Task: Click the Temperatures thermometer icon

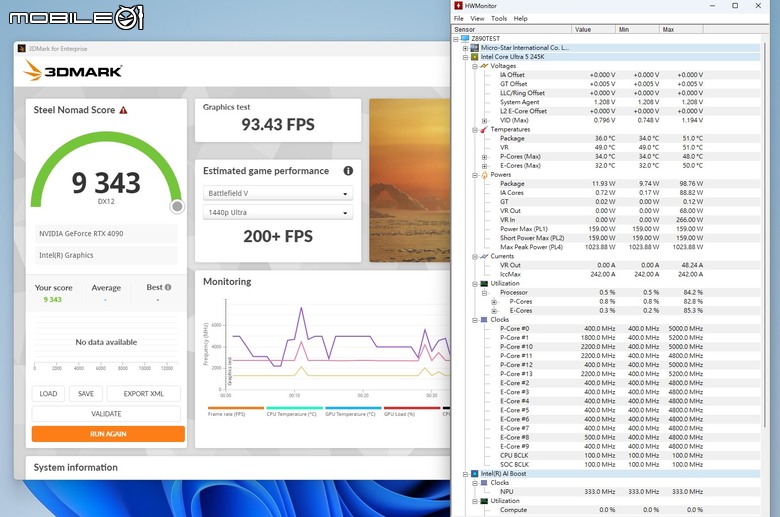Action: point(484,129)
